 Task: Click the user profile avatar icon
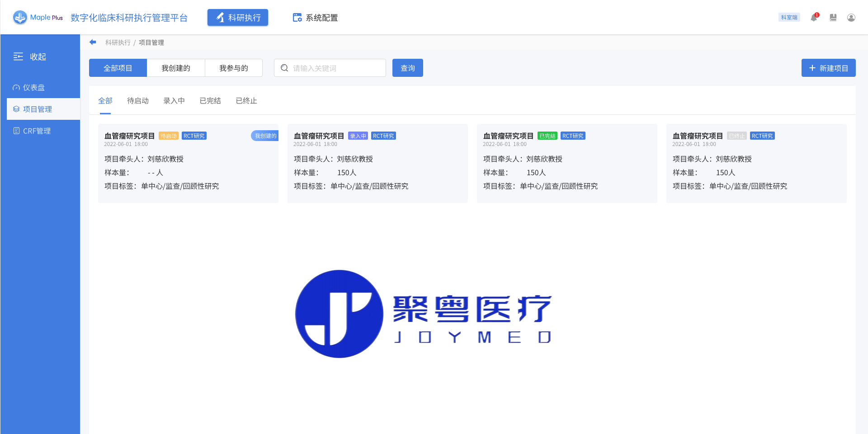point(851,18)
